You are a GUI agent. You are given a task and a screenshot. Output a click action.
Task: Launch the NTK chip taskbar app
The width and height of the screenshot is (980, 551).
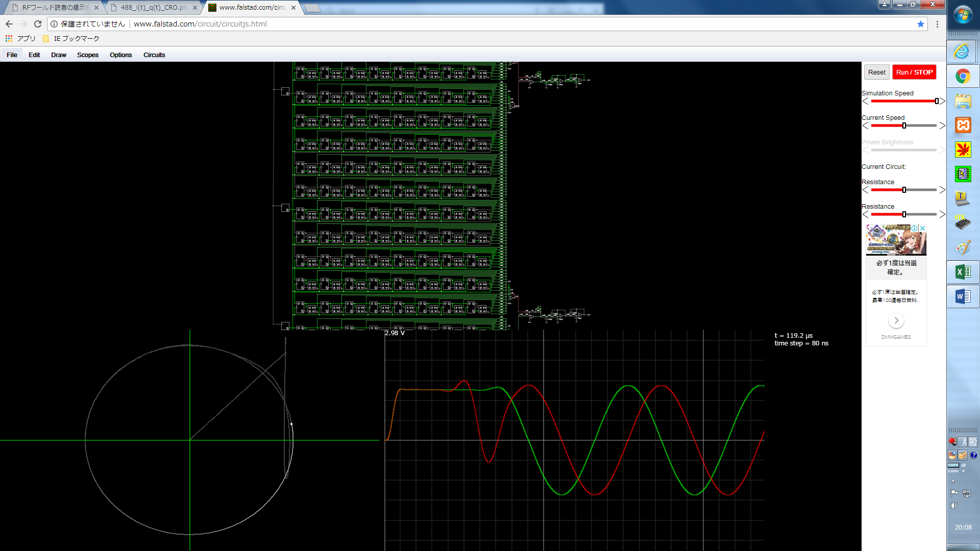(963, 223)
